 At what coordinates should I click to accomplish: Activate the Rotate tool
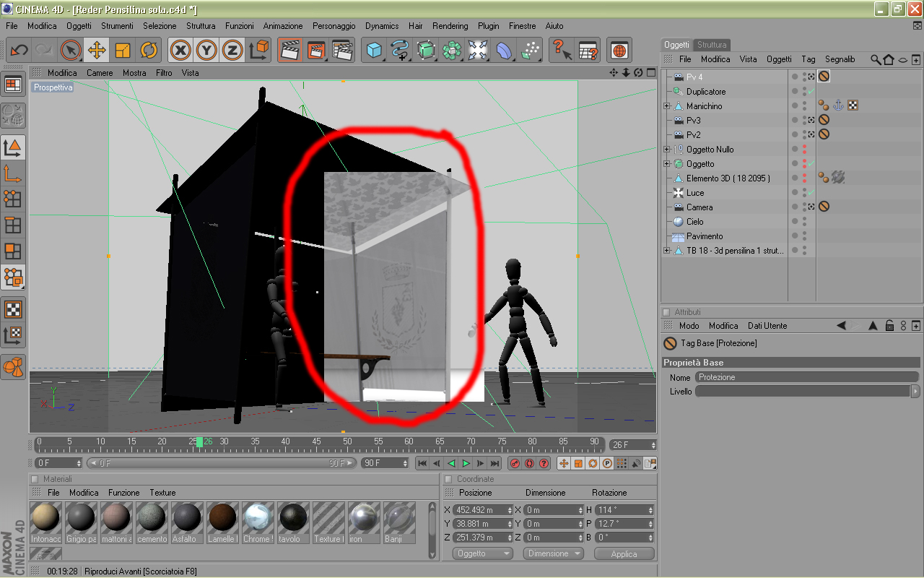click(149, 51)
